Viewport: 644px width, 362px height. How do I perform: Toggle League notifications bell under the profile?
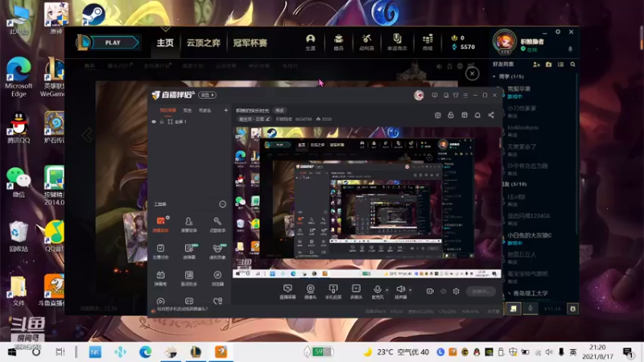[x=570, y=49]
